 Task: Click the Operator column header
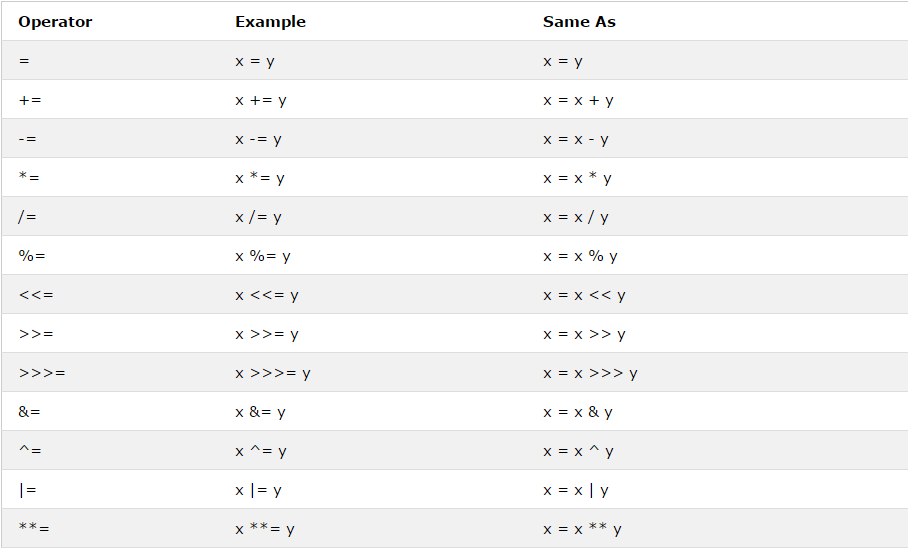[x=55, y=22]
